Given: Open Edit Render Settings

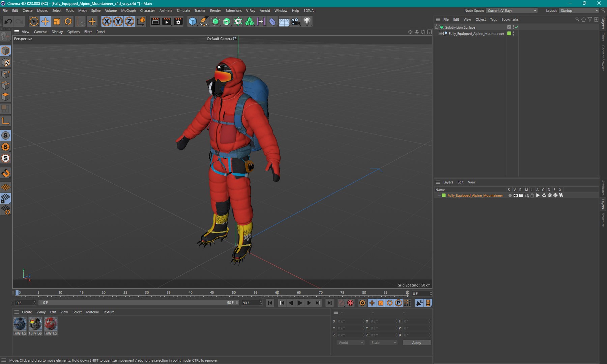Looking at the screenshot, I should tap(178, 22).
